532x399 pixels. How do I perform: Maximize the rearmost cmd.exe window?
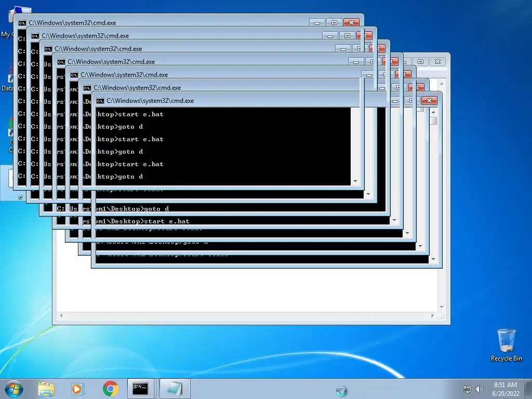coord(334,23)
